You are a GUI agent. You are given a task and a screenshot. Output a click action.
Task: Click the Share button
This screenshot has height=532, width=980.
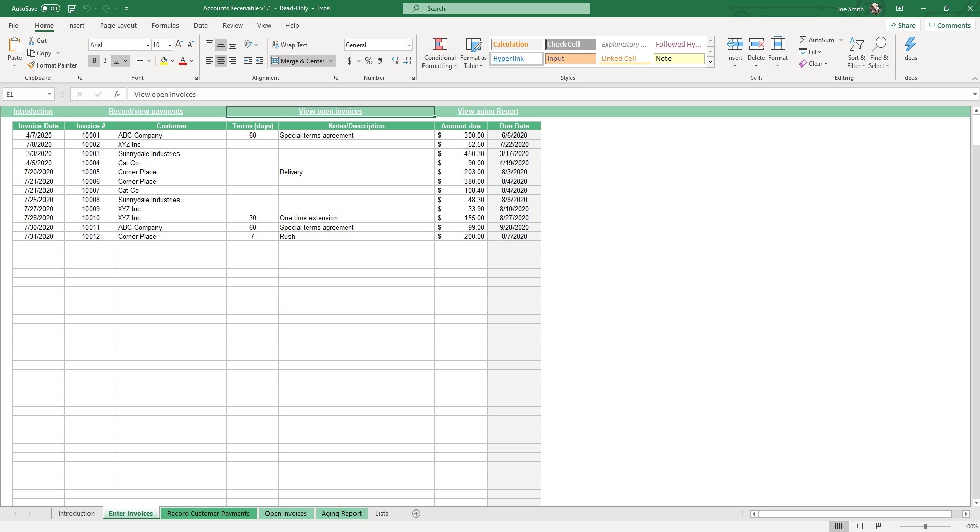coord(903,25)
